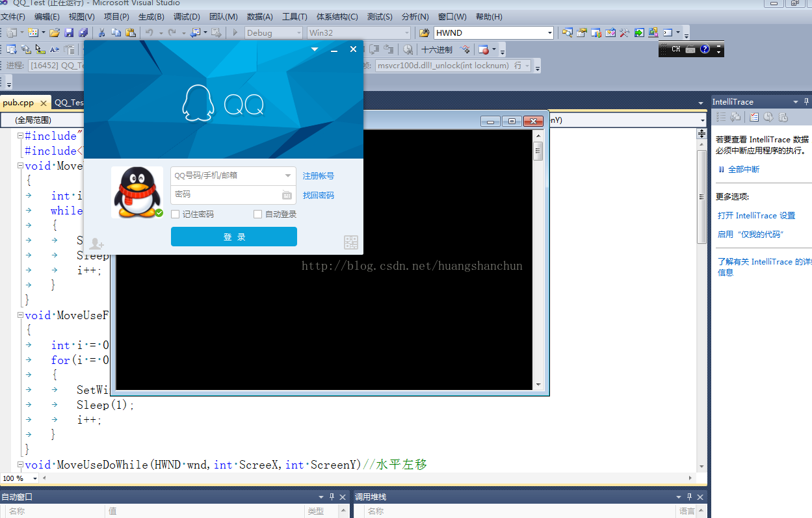Open Solution Explorer toolbar icon
Viewport: 812px width, 518px height.
pos(568,32)
